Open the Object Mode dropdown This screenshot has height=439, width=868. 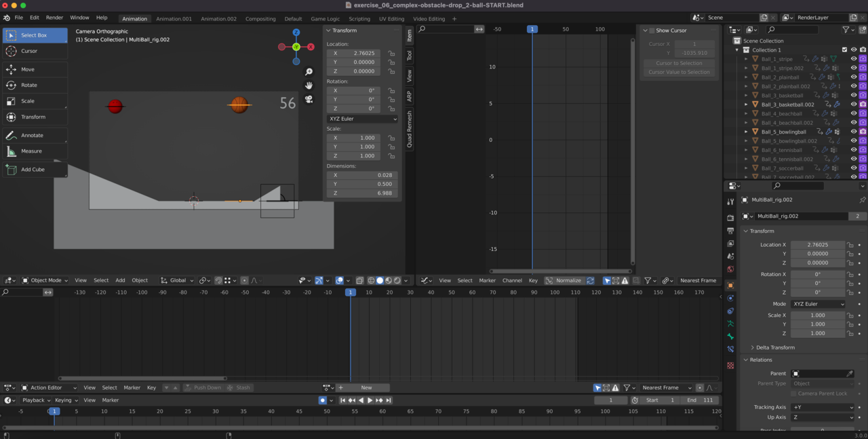[45, 280]
